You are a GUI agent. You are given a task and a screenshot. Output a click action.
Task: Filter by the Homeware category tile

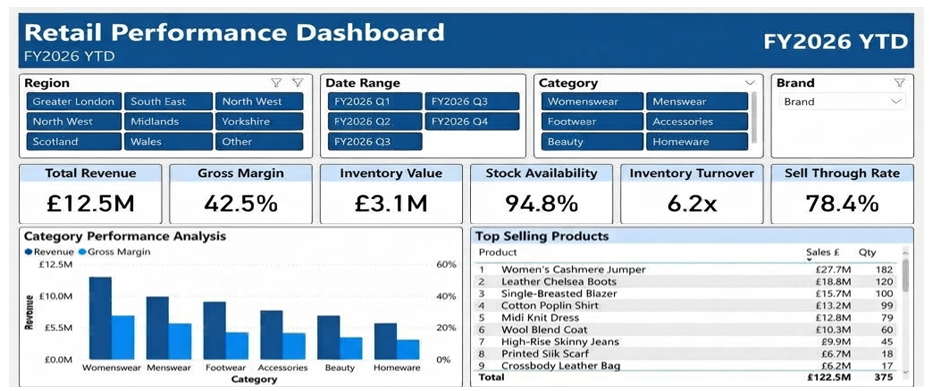click(x=697, y=142)
